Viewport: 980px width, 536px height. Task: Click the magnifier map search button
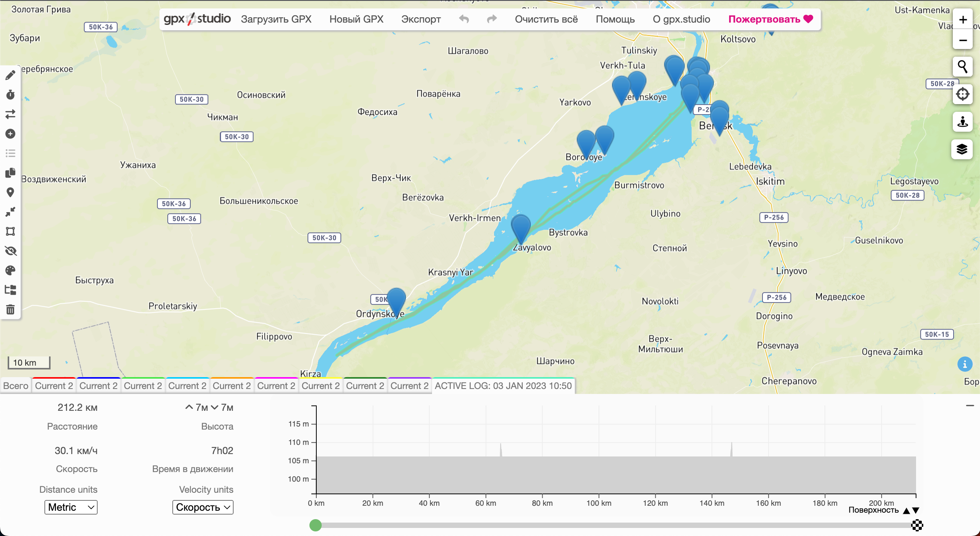click(x=962, y=67)
